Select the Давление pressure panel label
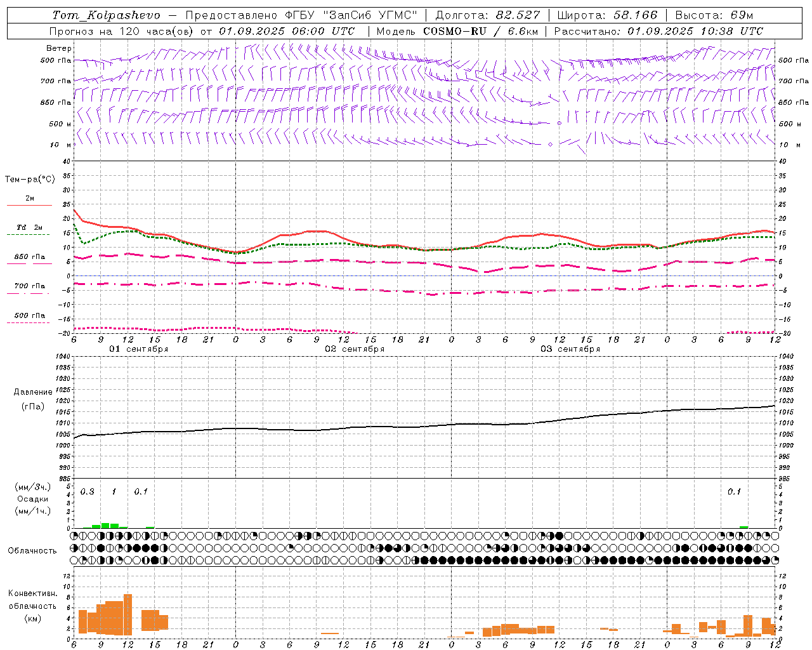 click(33, 392)
